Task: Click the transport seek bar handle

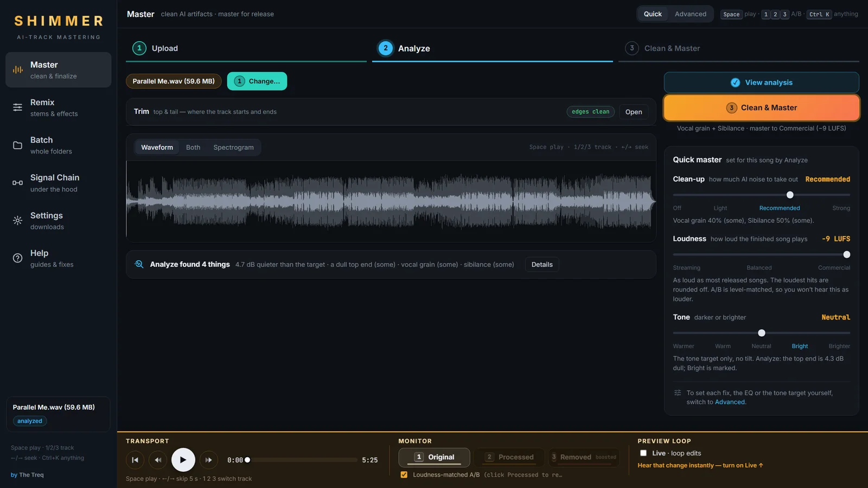Action: pyautogui.click(x=247, y=460)
